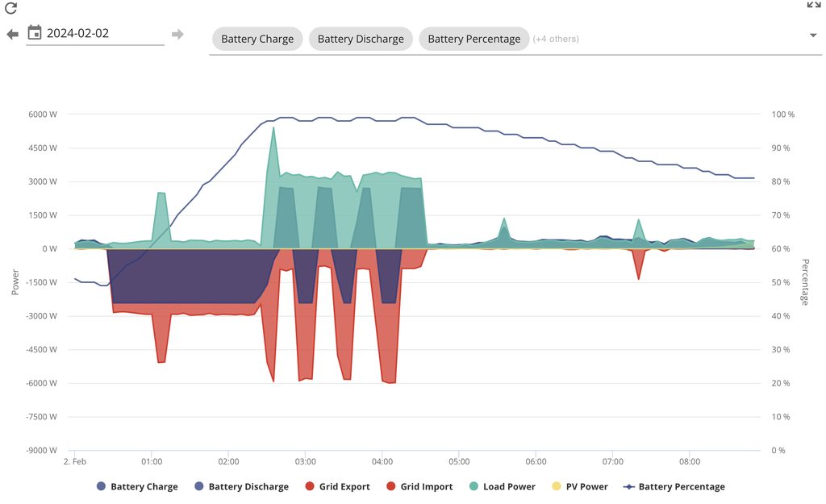
Task: Show the (+4 others) hidden selections
Action: [556, 39]
